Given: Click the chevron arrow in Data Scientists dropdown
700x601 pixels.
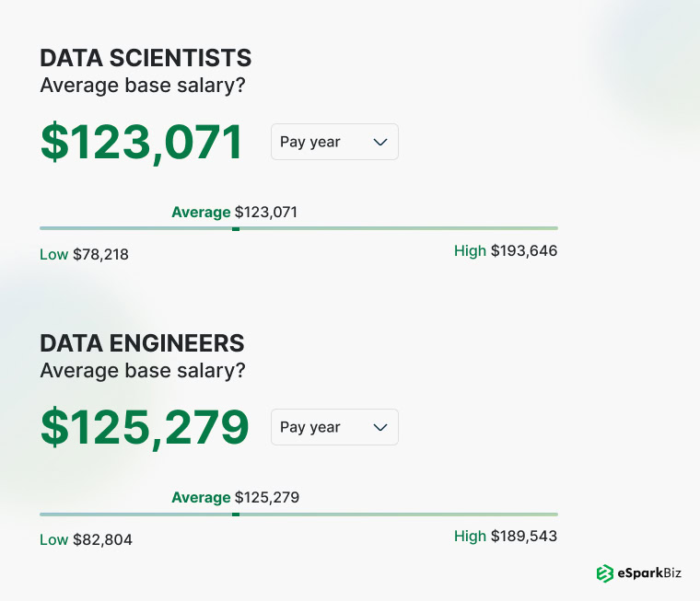Looking at the screenshot, I should pyautogui.click(x=380, y=142).
